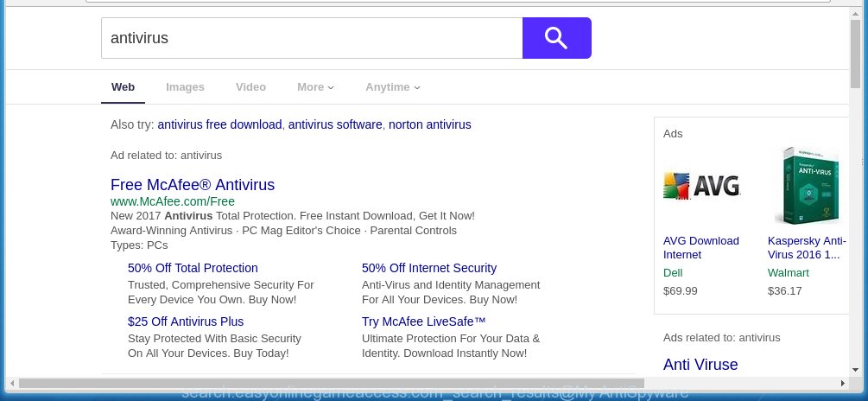This screenshot has width=868, height=401.
Task: Click 'Award-Winning Antivirus' description line
Action: [283, 231]
